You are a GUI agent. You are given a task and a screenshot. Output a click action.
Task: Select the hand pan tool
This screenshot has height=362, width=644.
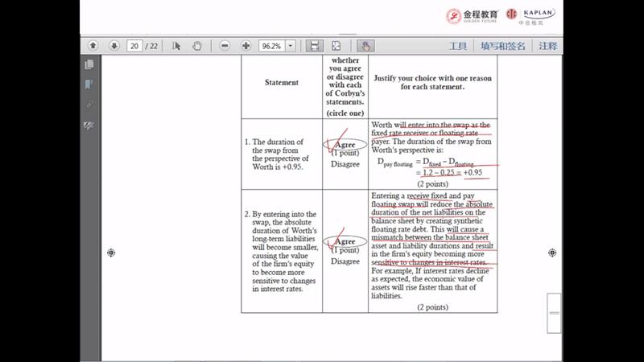(x=197, y=46)
